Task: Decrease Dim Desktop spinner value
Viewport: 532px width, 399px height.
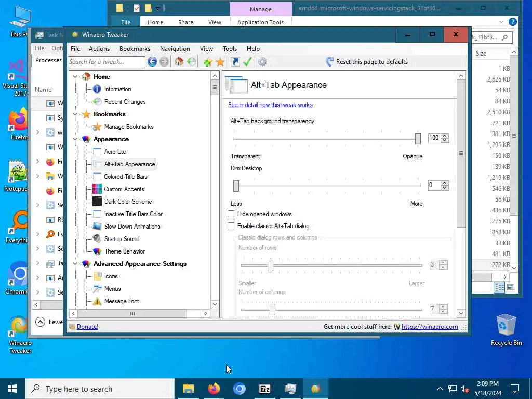Action: 445,187
